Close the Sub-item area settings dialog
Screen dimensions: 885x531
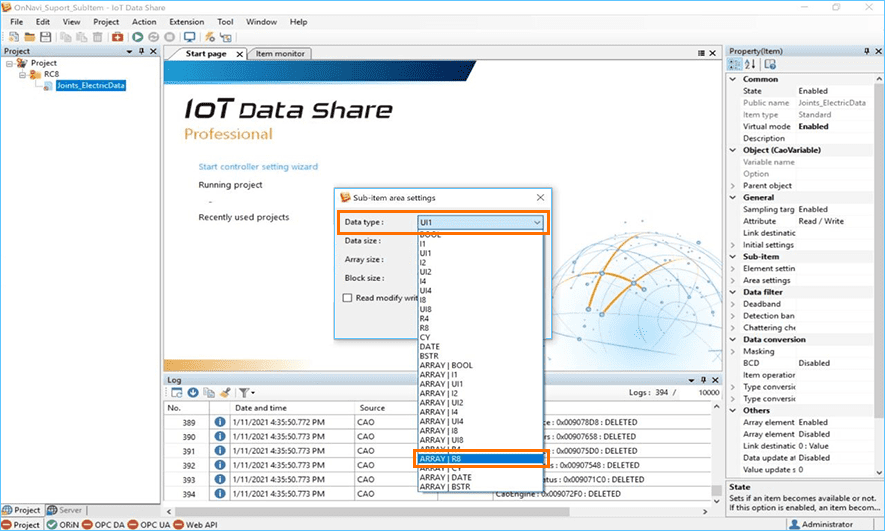pyautogui.click(x=540, y=198)
